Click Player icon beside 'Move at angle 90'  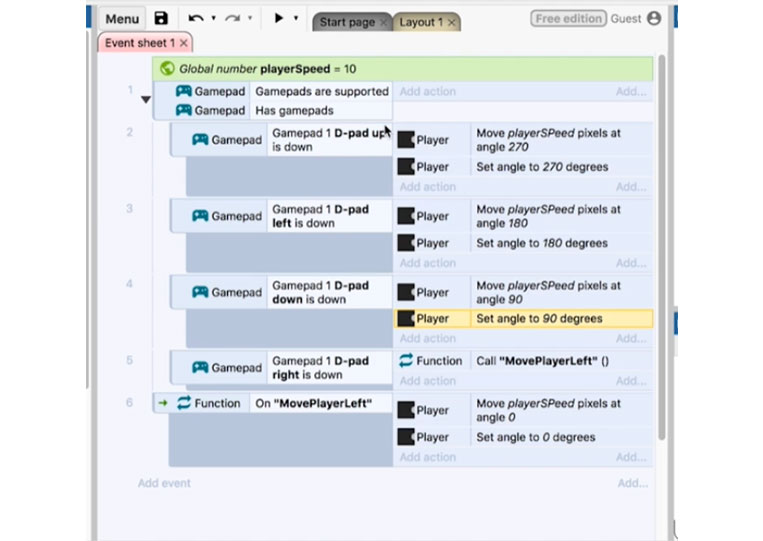pyautogui.click(x=406, y=292)
